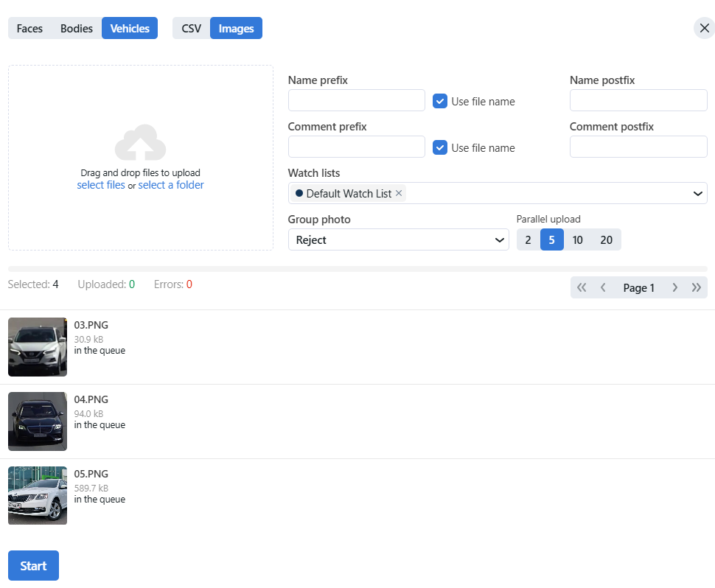The height and width of the screenshot is (588, 715).
Task: Click the cloud upload icon
Action: point(140,143)
